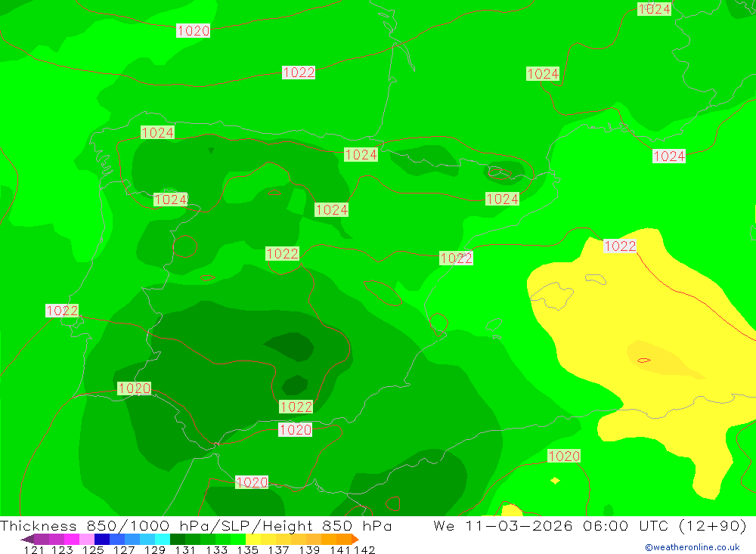
Task: Pick the bright magenta legend swatch
Action: point(71,539)
